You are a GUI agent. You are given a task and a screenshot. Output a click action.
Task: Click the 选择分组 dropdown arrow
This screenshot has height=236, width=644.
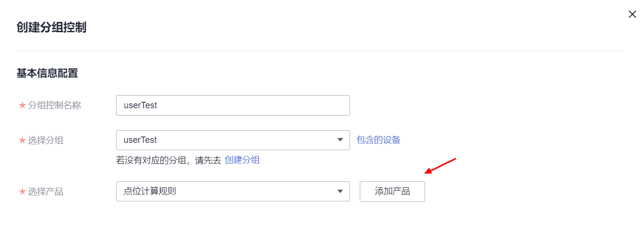[x=340, y=140]
